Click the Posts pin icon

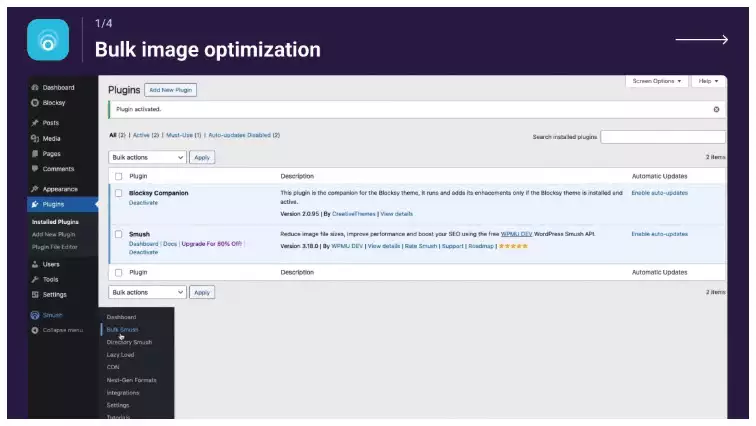35,123
